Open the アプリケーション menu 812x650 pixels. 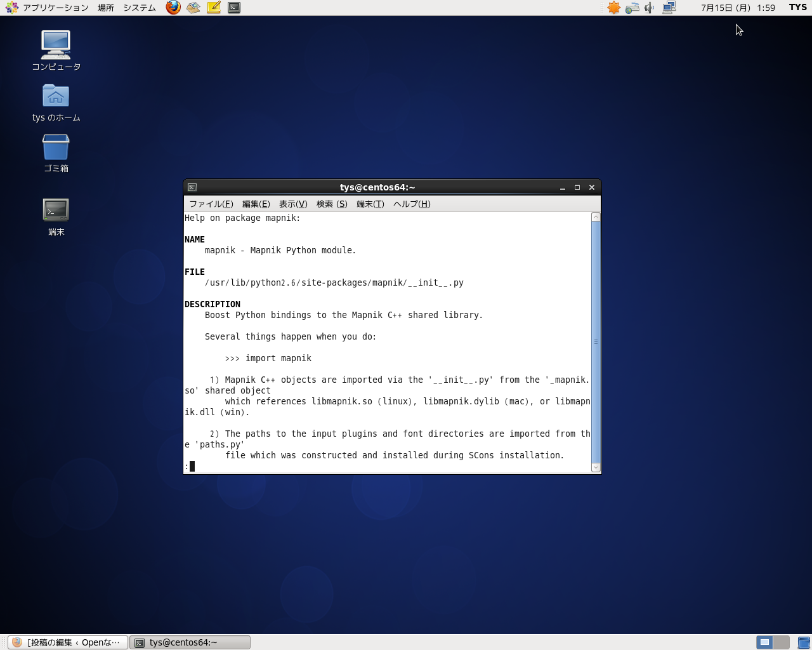tap(48, 8)
